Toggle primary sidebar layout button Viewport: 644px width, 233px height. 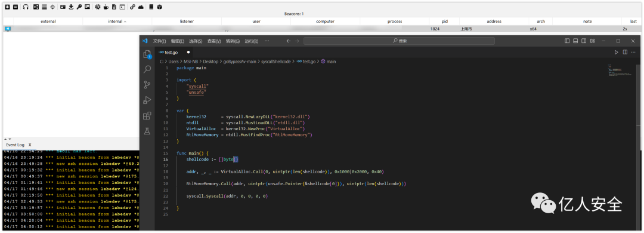pos(567,41)
